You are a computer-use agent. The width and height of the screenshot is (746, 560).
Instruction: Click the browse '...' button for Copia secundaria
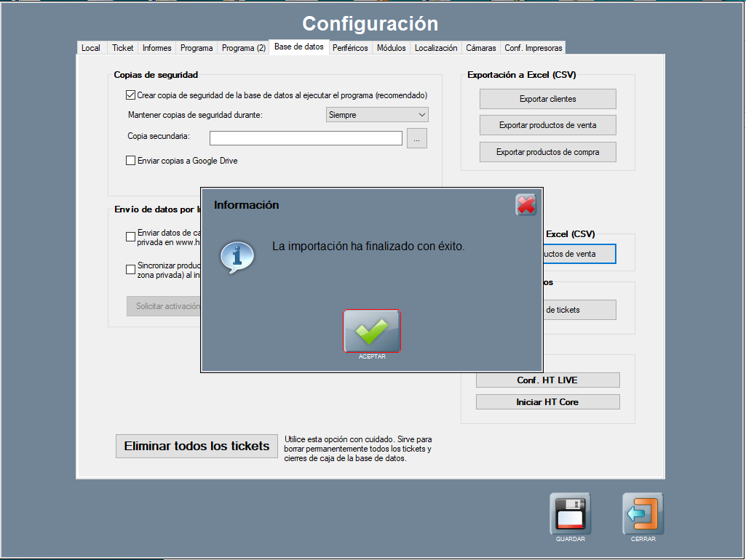[417, 138]
